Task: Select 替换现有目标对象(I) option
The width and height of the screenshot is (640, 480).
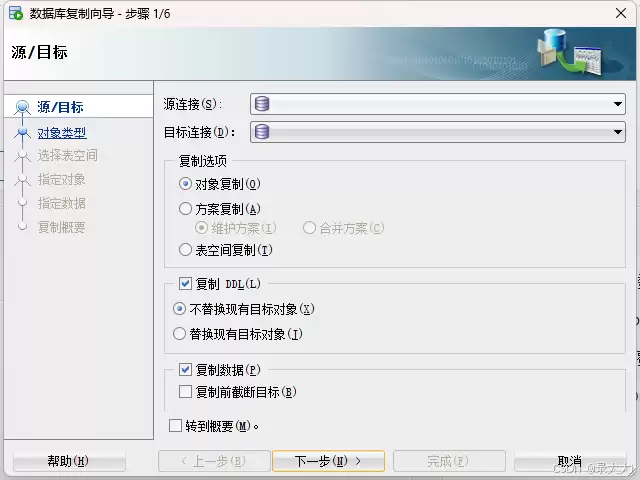Action: click(x=179, y=334)
